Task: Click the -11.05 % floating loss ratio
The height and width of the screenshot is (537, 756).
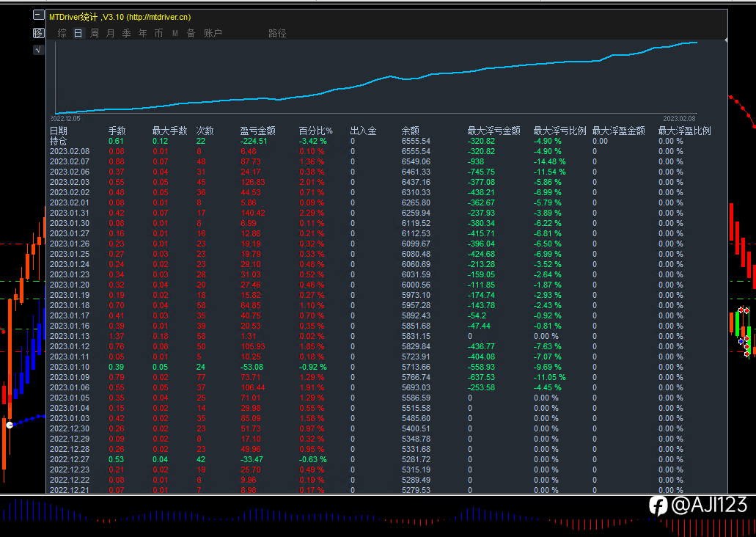Action: point(550,377)
